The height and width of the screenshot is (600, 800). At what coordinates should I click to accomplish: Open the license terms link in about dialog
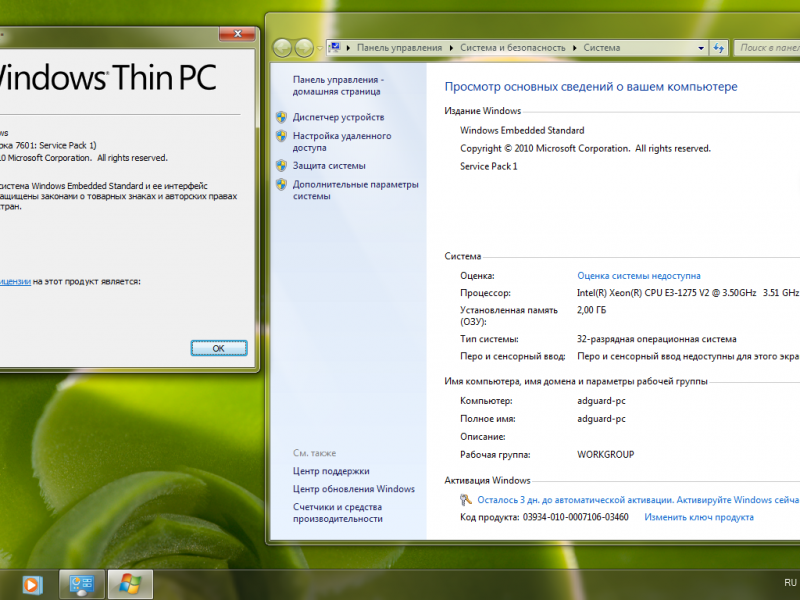click(15, 282)
